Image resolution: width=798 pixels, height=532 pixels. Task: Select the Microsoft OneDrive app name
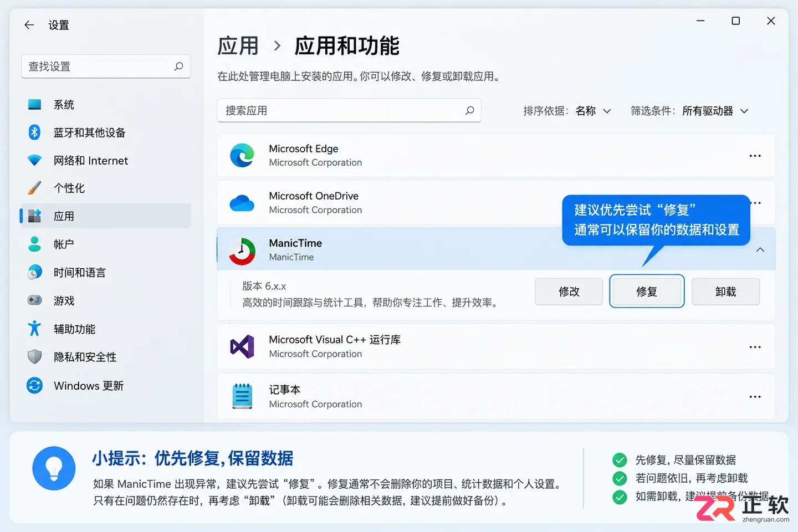coord(314,196)
